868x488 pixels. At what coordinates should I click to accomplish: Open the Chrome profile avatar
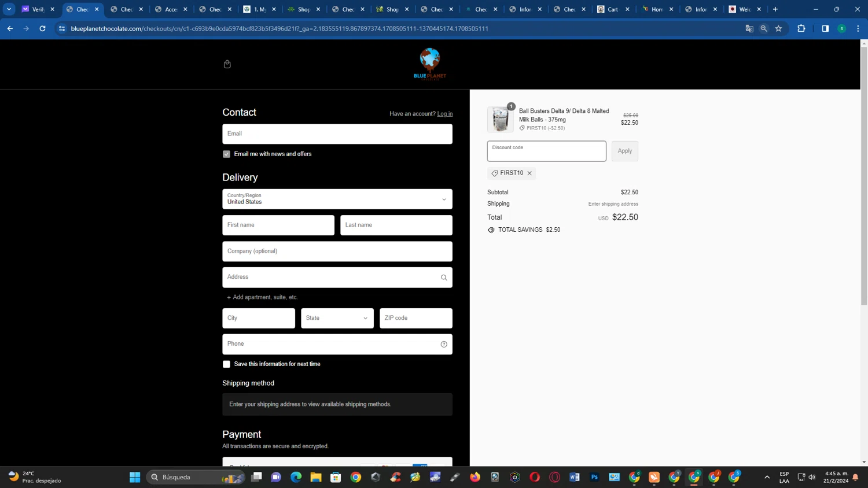(842, 28)
